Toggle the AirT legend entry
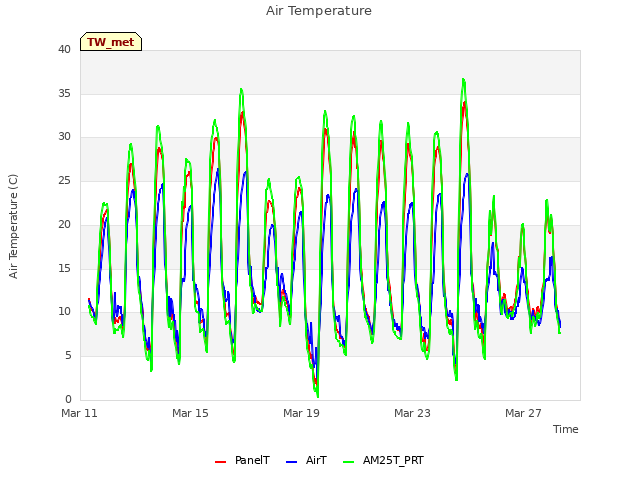The width and height of the screenshot is (640, 480). (306, 461)
